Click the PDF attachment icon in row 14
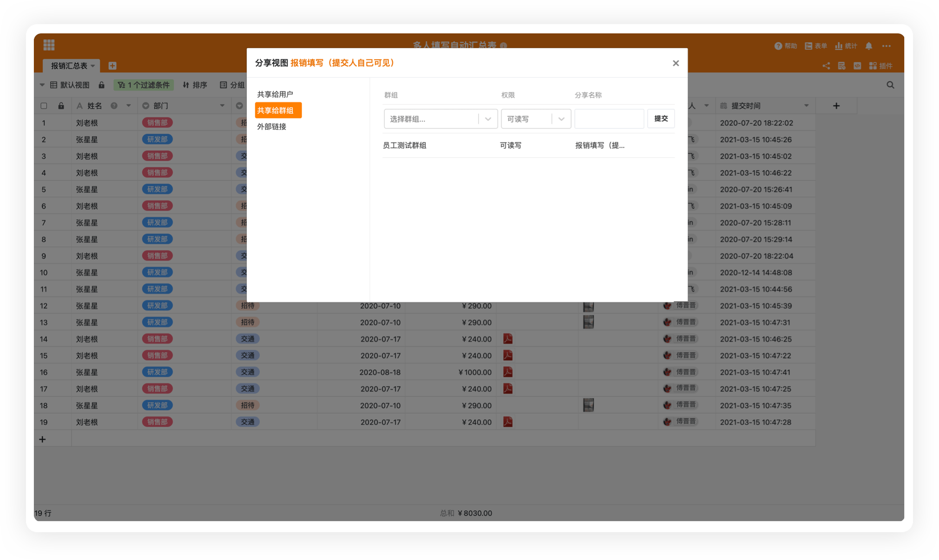 pos(508,339)
